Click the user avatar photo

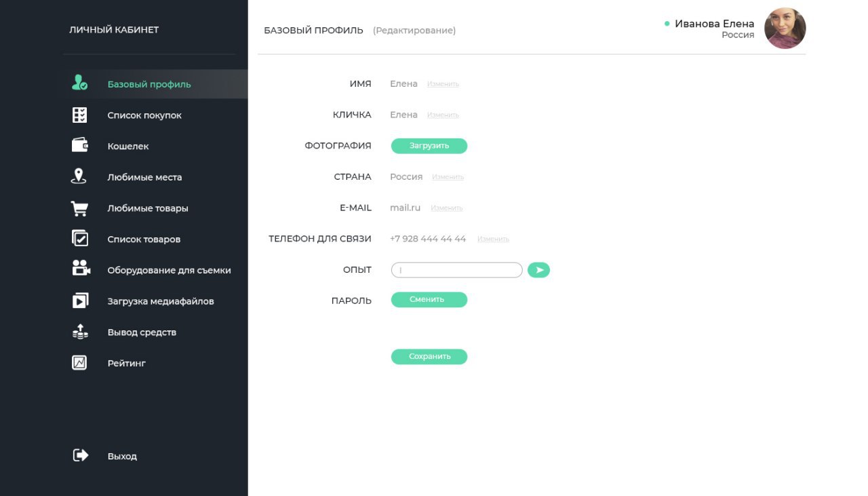(785, 28)
